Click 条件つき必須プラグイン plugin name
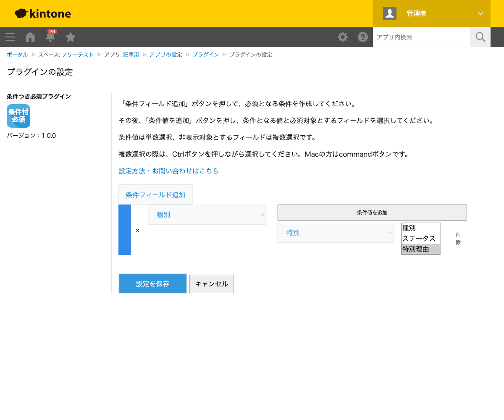The width and height of the screenshot is (504, 420). 39,97
